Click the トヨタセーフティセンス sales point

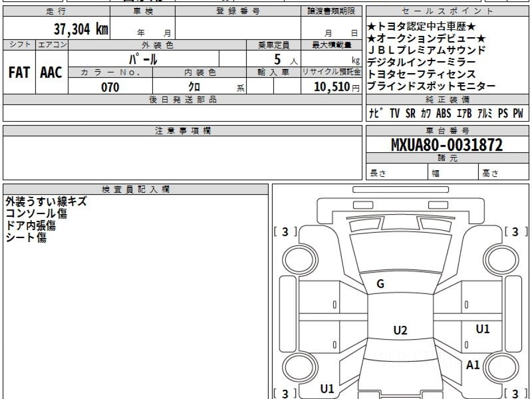pyautogui.click(x=421, y=74)
